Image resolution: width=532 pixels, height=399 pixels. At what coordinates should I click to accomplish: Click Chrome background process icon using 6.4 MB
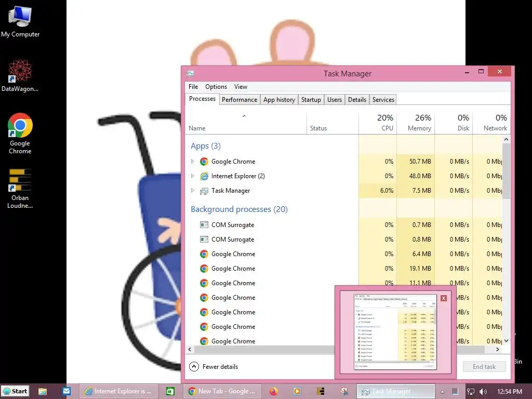[x=204, y=254]
